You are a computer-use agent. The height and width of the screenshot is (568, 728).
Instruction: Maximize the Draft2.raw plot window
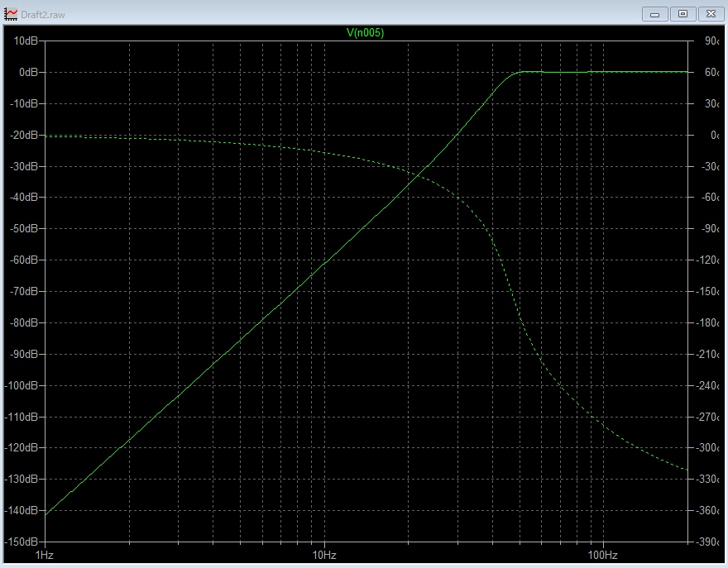coord(682,14)
